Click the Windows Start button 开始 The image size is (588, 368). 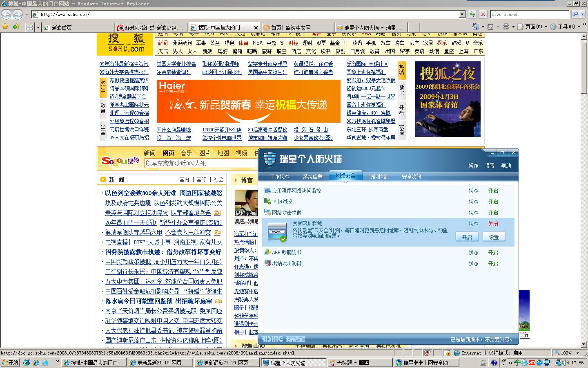click(10, 363)
